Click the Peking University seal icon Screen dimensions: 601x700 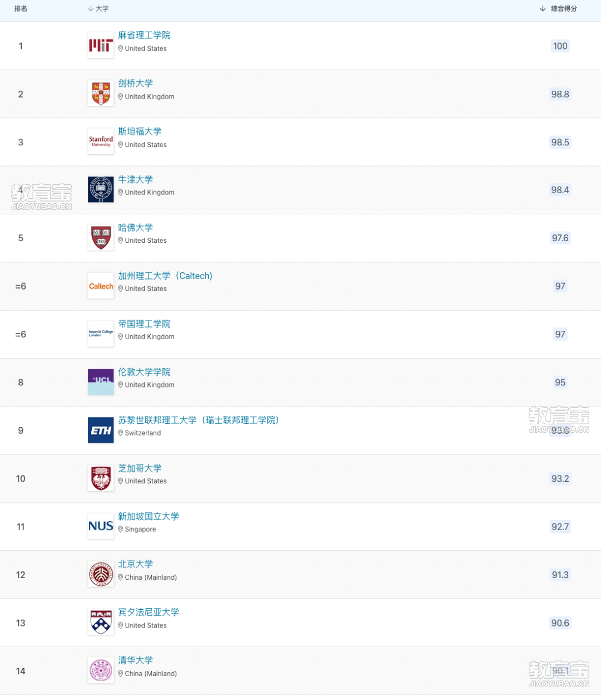click(x=101, y=574)
